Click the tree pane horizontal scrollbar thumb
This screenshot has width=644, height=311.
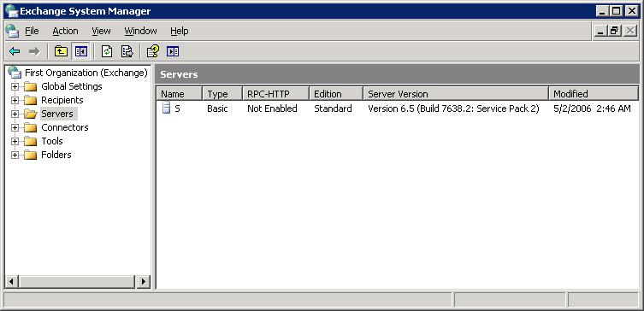[x=76, y=281]
